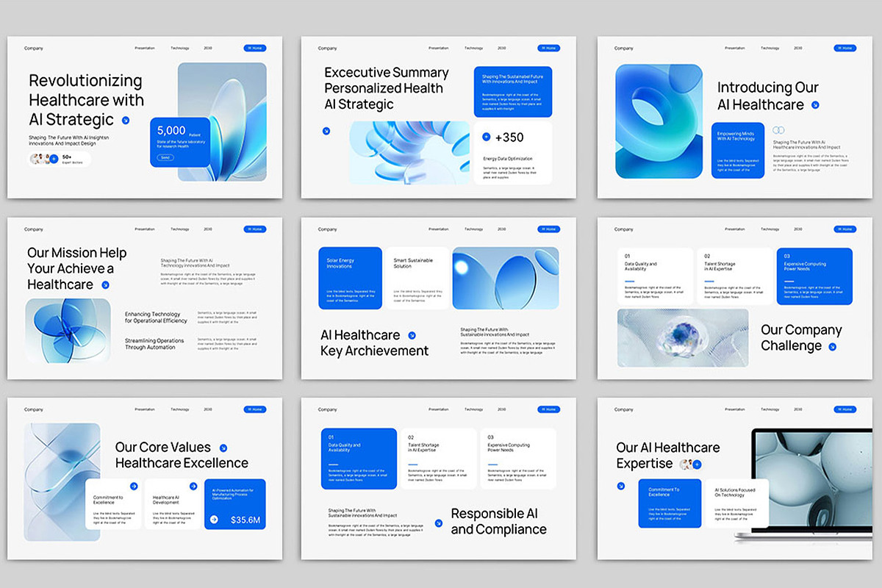The height and width of the screenshot is (588, 882).
Task: Click the arrow icon after the "Our Company Challenge" title
Action: [x=832, y=346]
